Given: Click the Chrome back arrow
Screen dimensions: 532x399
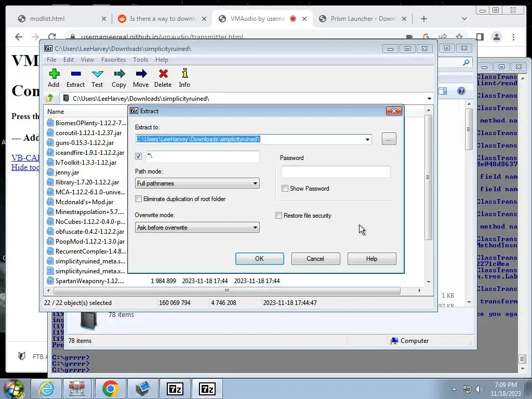Looking at the screenshot, I should click(x=19, y=37).
